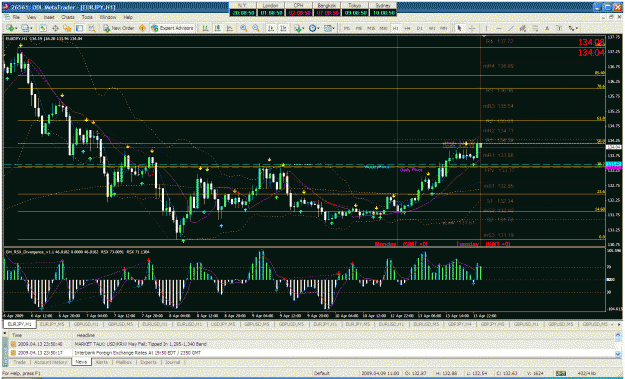Toggle the Terminal panel icon
The width and height of the screenshot is (625, 379).
tap(79, 28)
